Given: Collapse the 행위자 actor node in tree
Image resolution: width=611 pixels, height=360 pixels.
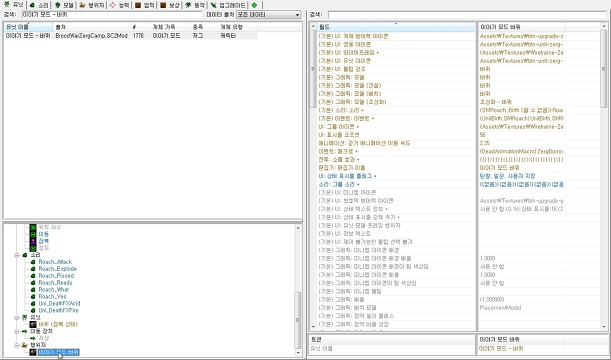Looking at the screenshot, I should tap(17, 345).
